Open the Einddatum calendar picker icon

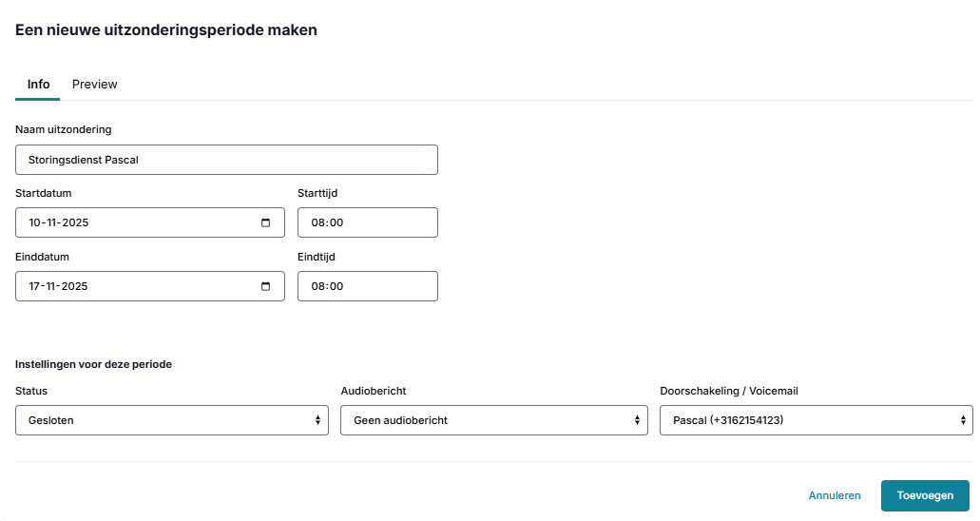[265, 286]
